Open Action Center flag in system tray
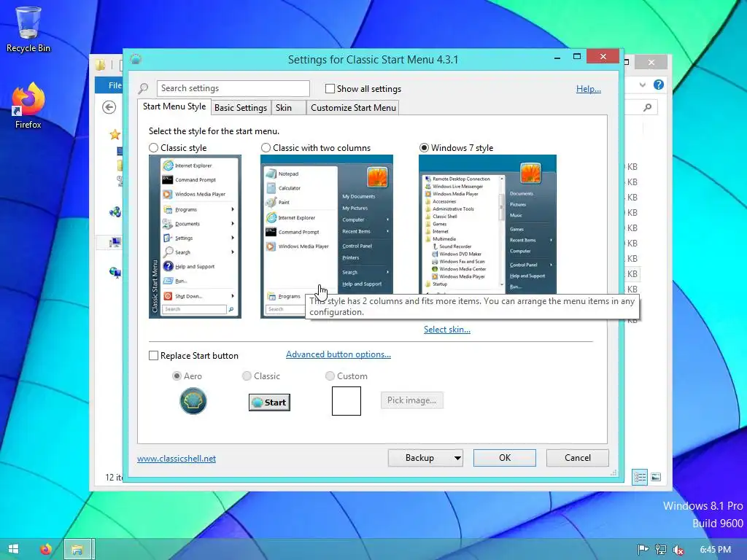Viewport: 747px width, 560px height. coord(643,550)
